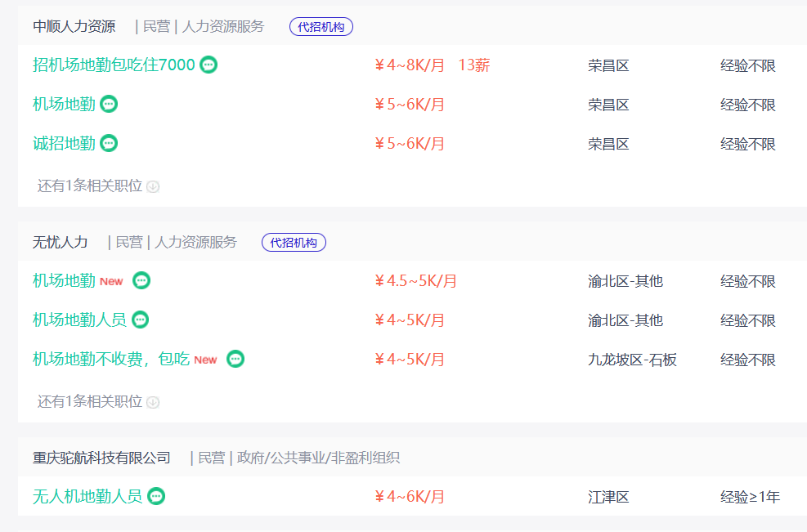This screenshot has width=807, height=532.
Task: Expand 还有1条相关职位 under 中顺人力资源
Action: tap(98, 186)
